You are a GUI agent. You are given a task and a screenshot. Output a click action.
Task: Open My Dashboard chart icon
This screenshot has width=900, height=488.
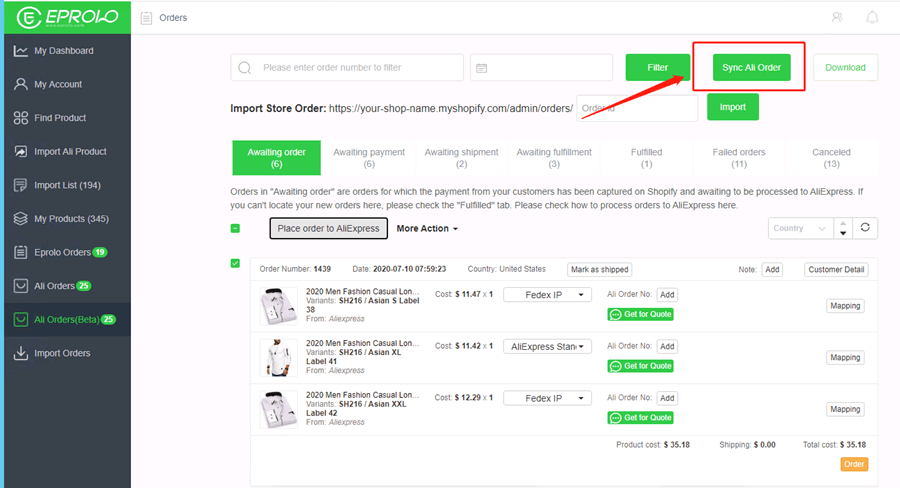[x=21, y=51]
